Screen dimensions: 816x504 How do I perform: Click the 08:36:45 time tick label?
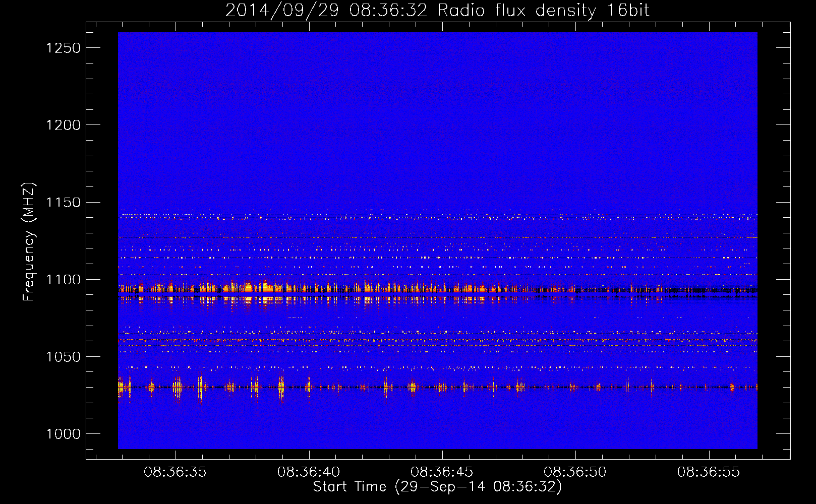(x=442, y=472)
